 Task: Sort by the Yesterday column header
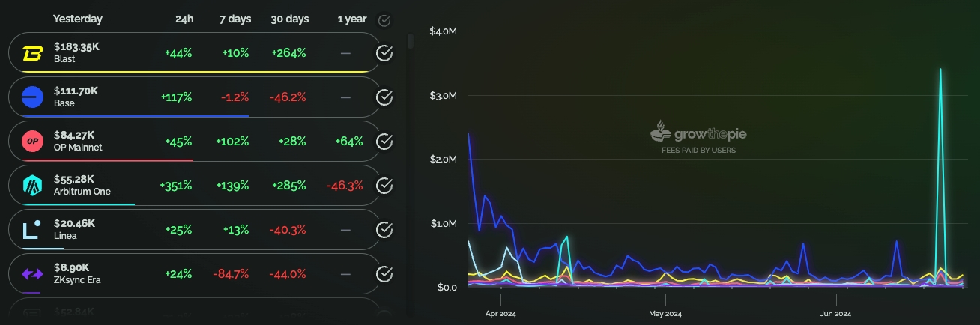[78, 19]
